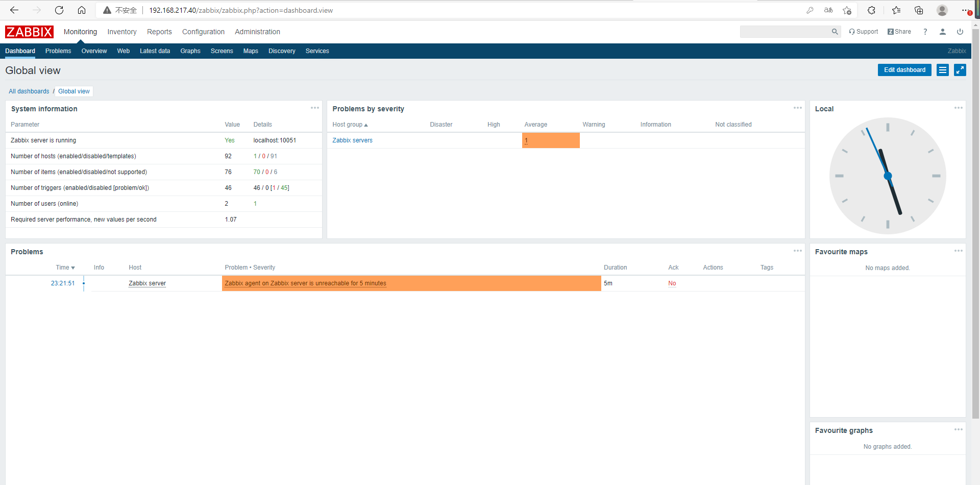Click the browser address bar URL
This screenshot has height=485, width=980.
[x=241, y=10]
